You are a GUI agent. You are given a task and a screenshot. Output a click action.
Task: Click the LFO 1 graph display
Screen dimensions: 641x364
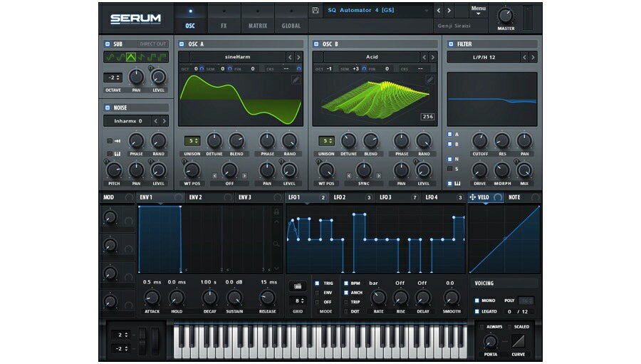click(375, 239)
